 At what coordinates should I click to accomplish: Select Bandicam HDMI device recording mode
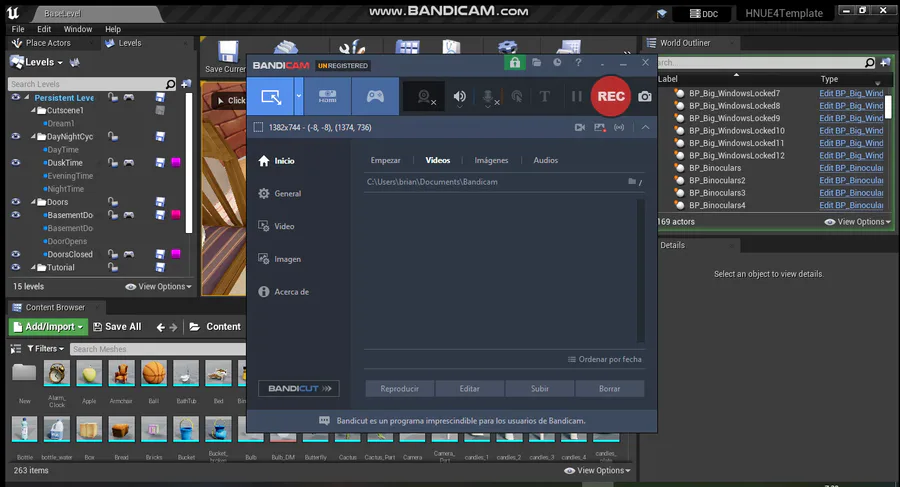328,96
